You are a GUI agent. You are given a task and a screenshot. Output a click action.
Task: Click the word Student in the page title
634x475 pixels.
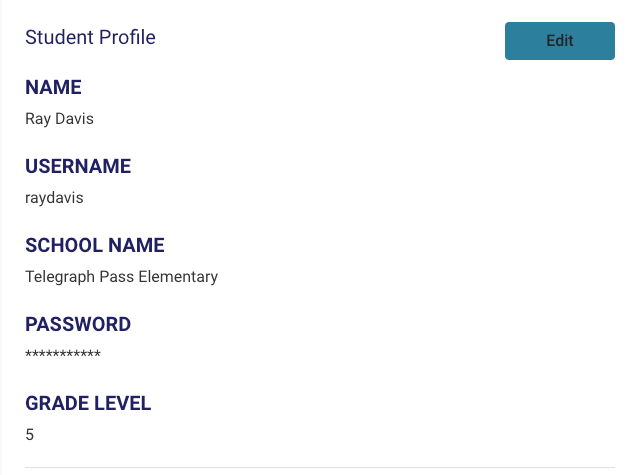point(55,38)
